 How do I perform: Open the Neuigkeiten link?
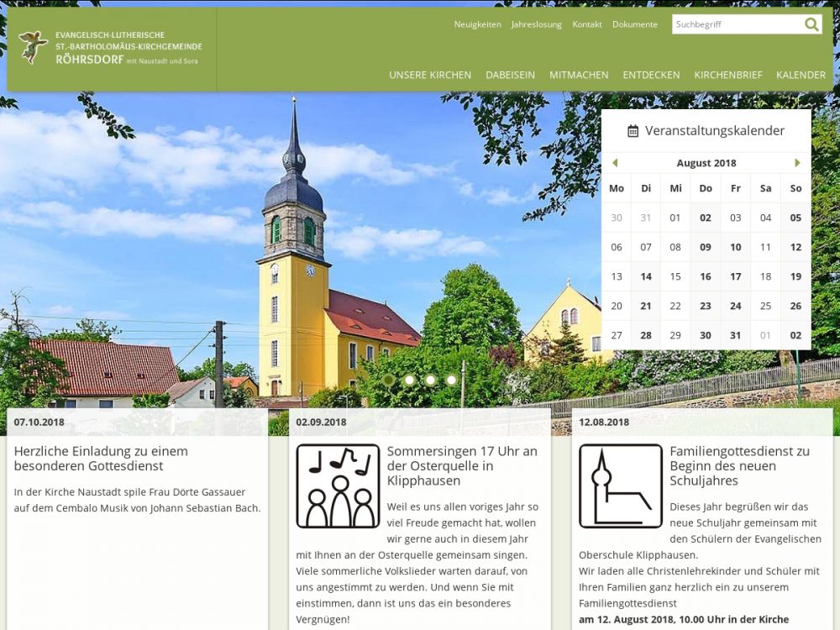coord(477,24)
